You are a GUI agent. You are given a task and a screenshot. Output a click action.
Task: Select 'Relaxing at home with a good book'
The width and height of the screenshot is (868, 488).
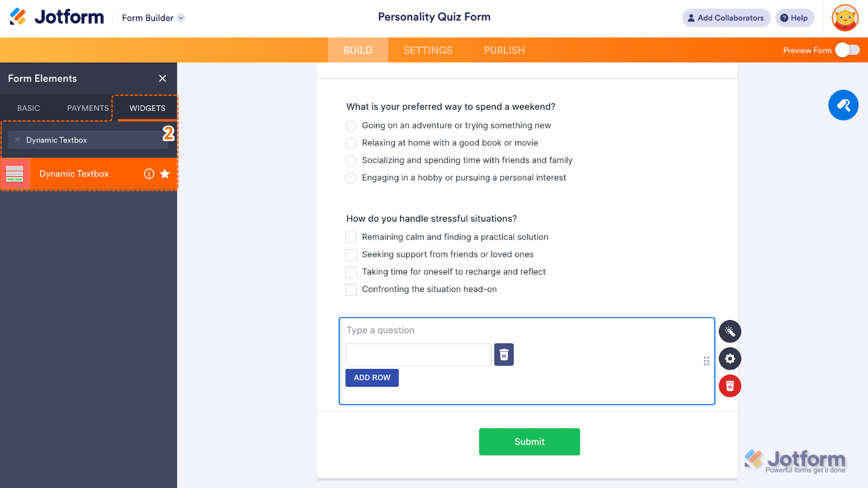pyautogui.click(x=351, y=143)
